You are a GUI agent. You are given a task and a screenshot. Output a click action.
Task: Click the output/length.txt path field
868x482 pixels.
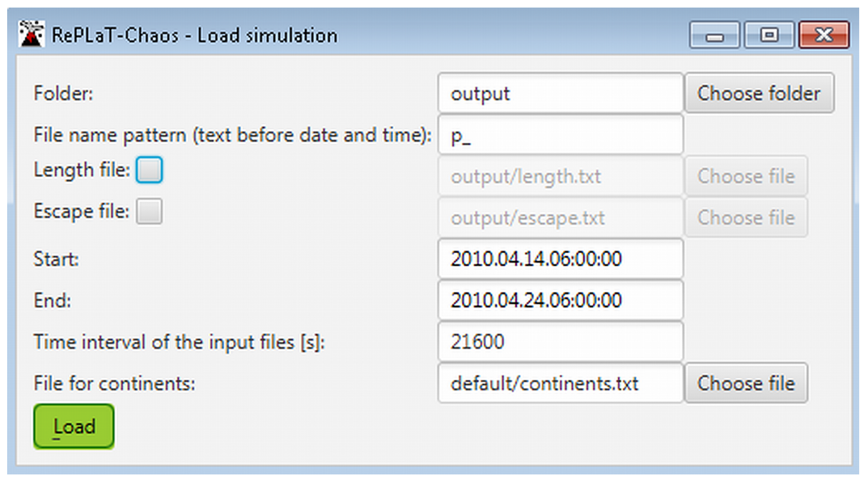pos(560,176)
